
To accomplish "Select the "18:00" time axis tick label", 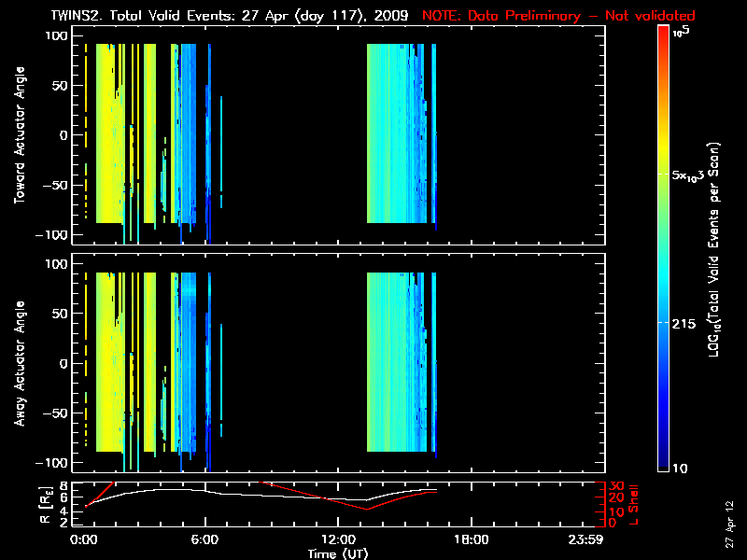I will click(x=470, y=539).
